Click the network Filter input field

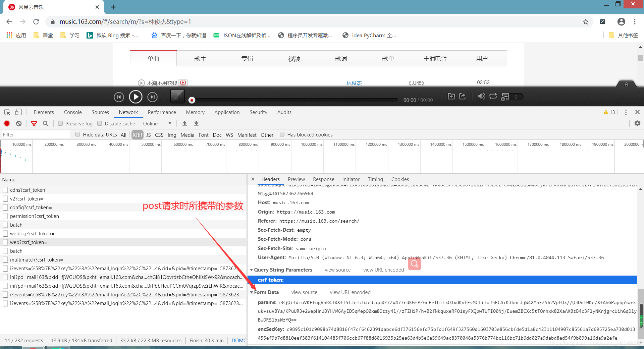point(36,134)
